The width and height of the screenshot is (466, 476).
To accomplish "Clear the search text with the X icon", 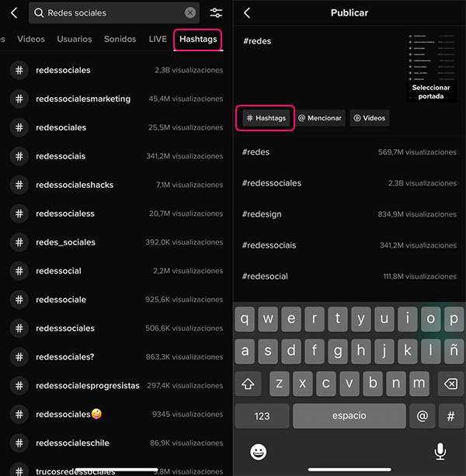I will (190, 12).
